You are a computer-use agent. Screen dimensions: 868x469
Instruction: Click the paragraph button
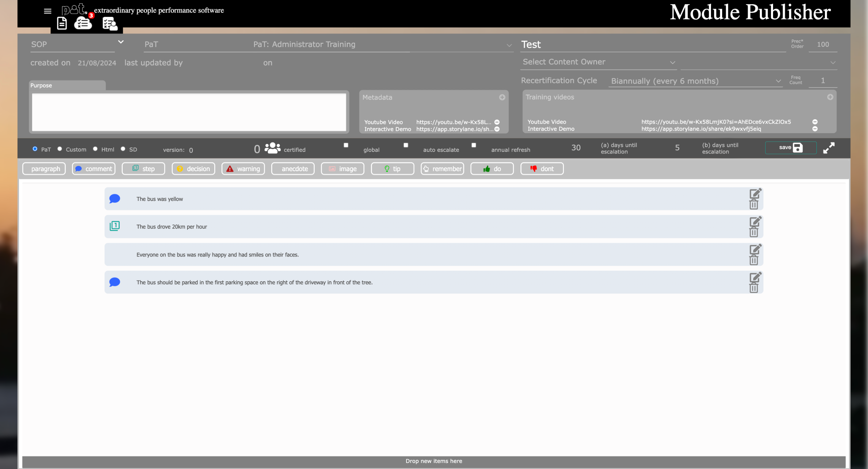44,169
